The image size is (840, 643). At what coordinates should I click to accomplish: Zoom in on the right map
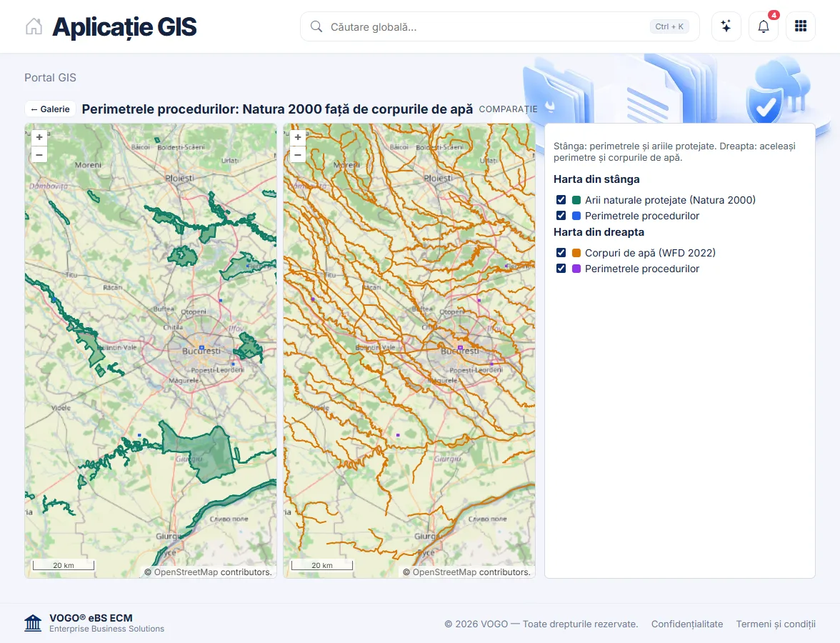pyautogui.click(x=298, y=137)
